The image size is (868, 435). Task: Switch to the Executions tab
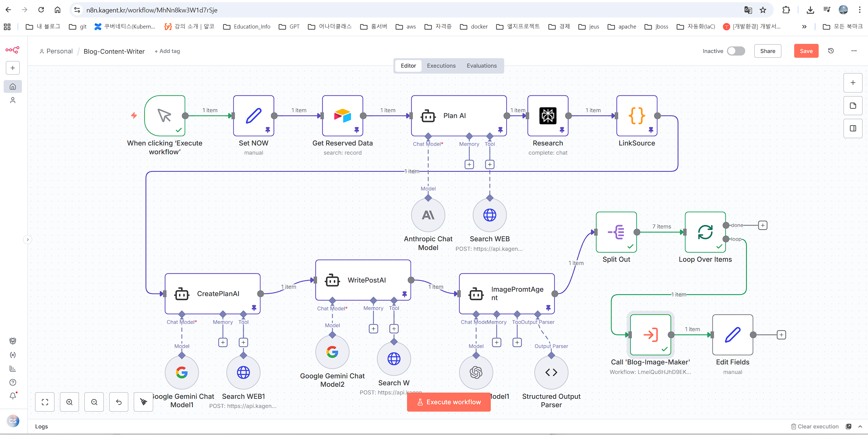tap(441, 66)
